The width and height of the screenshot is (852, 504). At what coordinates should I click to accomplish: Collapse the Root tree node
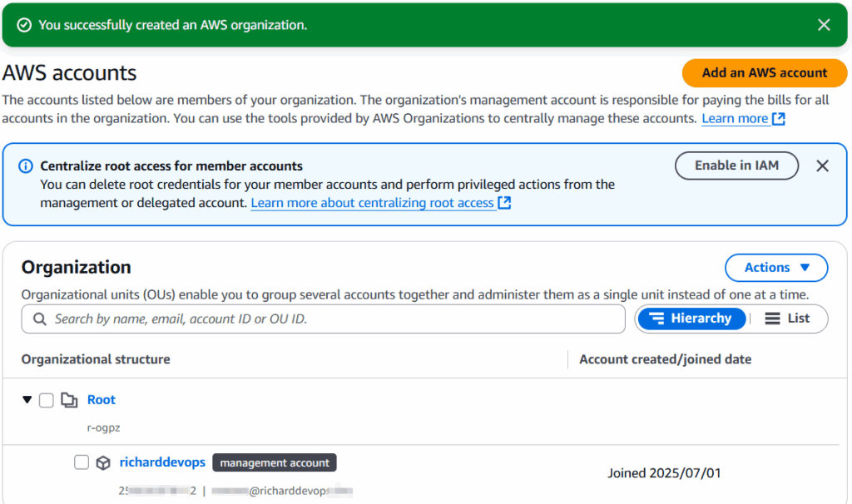click(27, 400)
